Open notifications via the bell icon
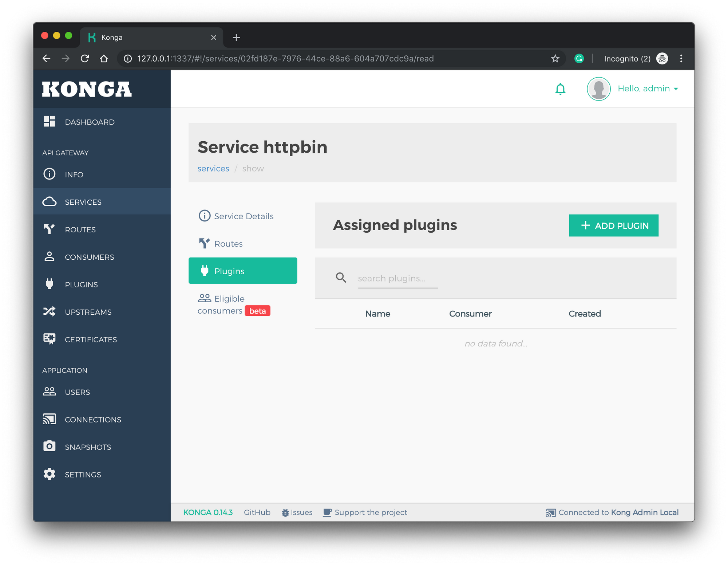This screenshot has height=566, width=728. tap(560, 89)
